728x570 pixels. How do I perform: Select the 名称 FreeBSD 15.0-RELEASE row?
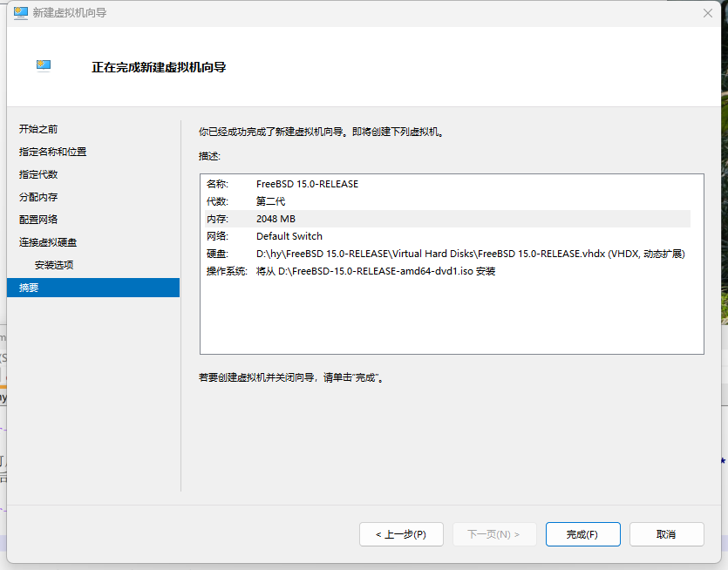pos(447,184)
